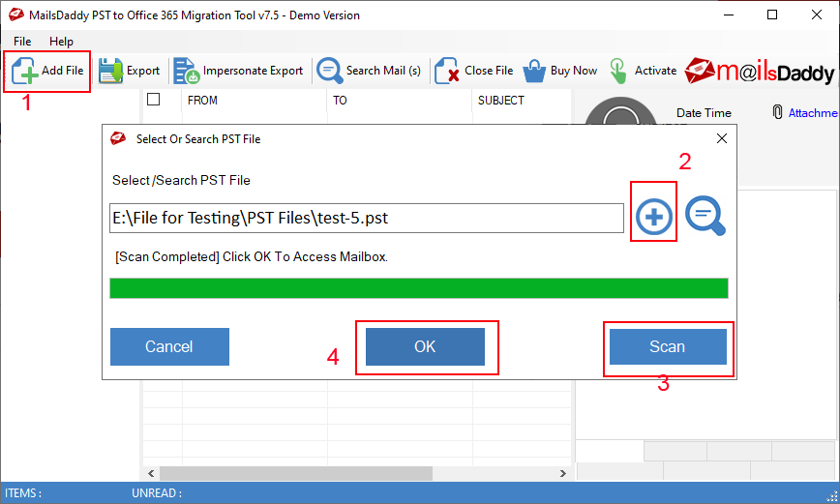Screen dimensions: 840x504
Task: Confirm with the OK button
Action: tap(425, 346)
